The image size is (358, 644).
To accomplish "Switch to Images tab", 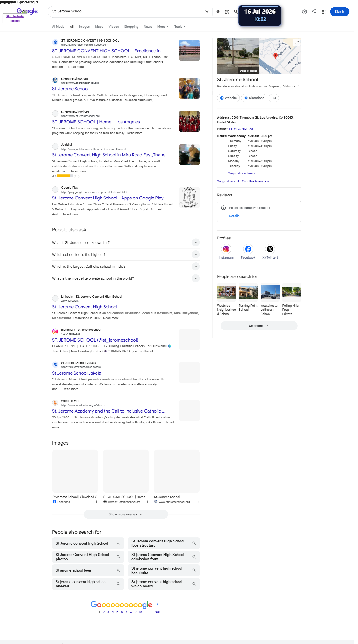I will pos(84,27).
